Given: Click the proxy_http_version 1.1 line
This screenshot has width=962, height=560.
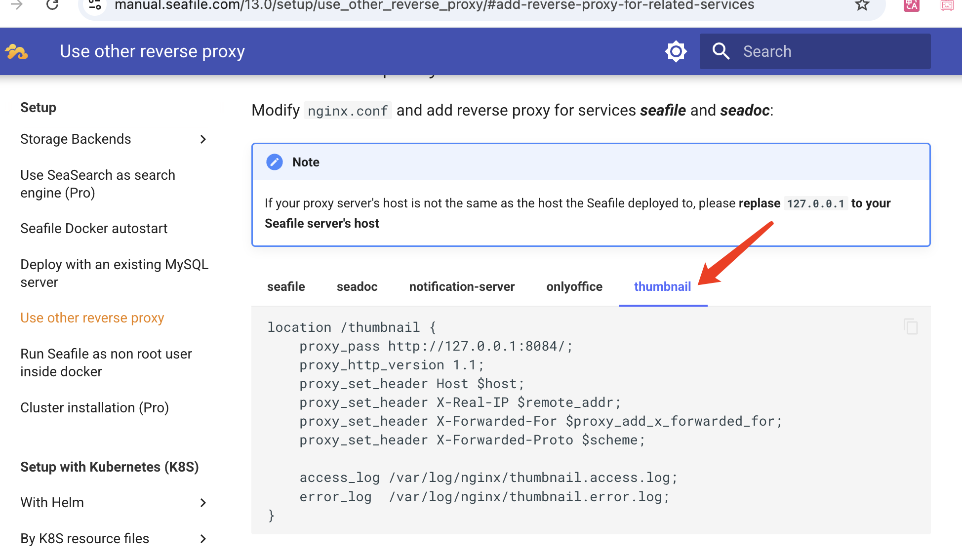Looking at the screenshot, I should (392, 365).
